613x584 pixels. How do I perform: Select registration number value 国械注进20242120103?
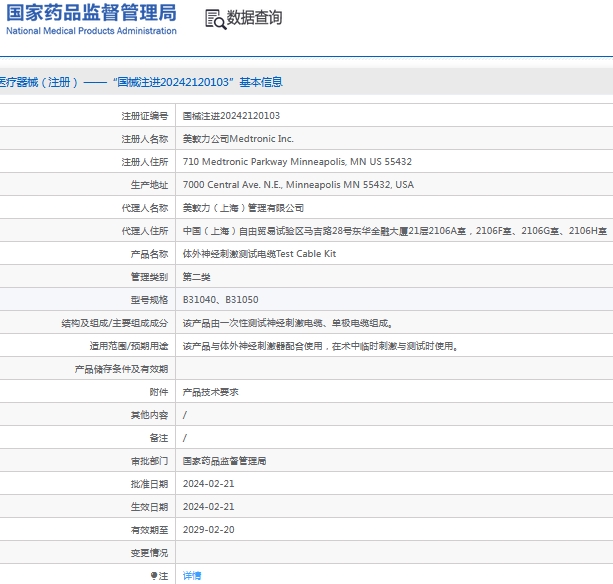(x=231, y=116)
